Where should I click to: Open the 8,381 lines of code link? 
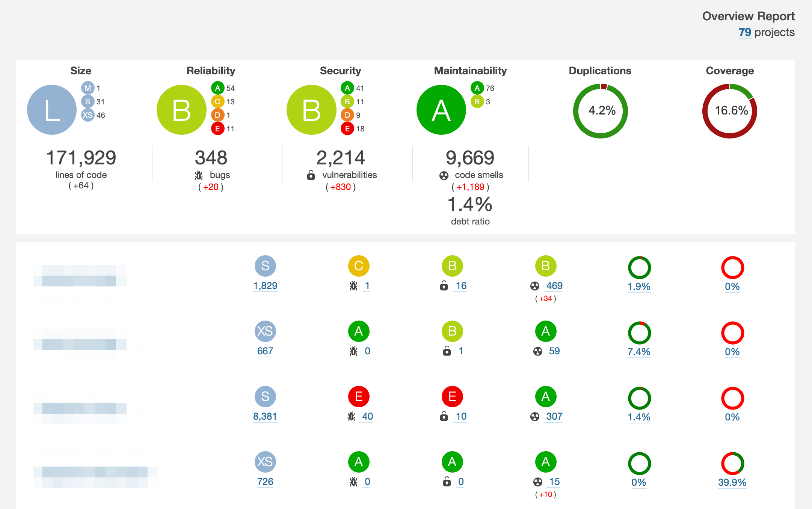265,416
